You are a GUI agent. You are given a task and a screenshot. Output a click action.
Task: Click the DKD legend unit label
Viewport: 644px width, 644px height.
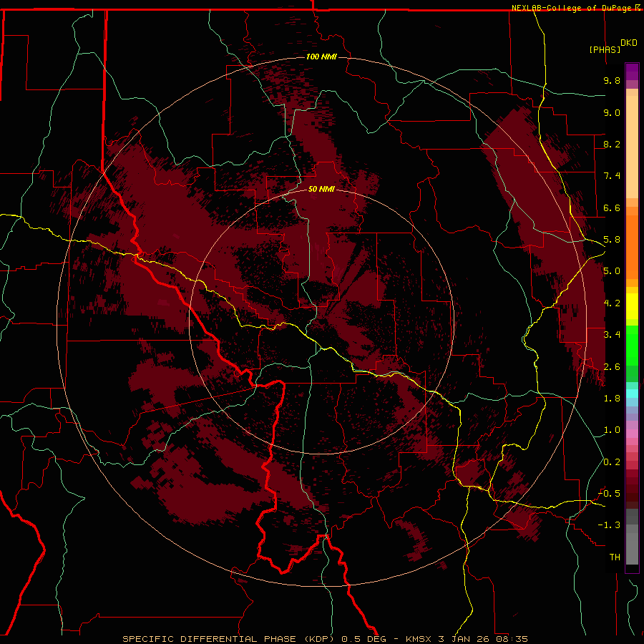click(629, 43)
